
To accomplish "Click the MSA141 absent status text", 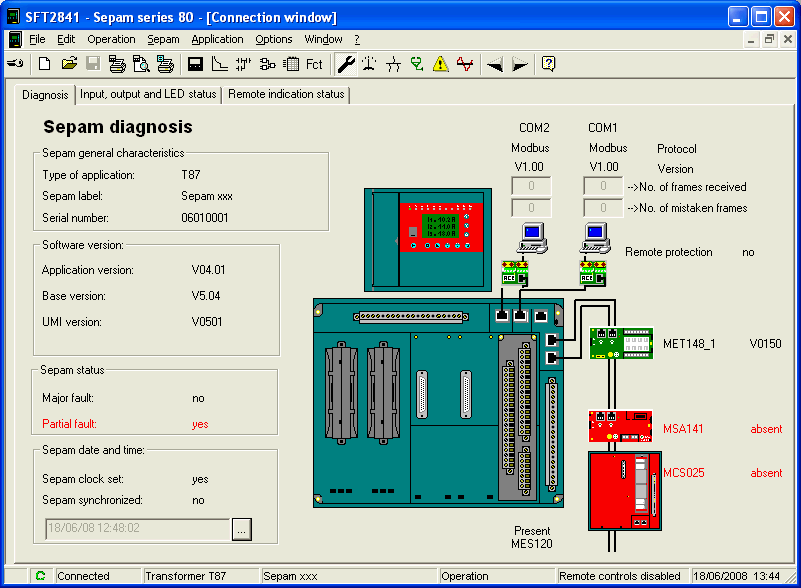I will pyautogui.click(x=766, y=429).
